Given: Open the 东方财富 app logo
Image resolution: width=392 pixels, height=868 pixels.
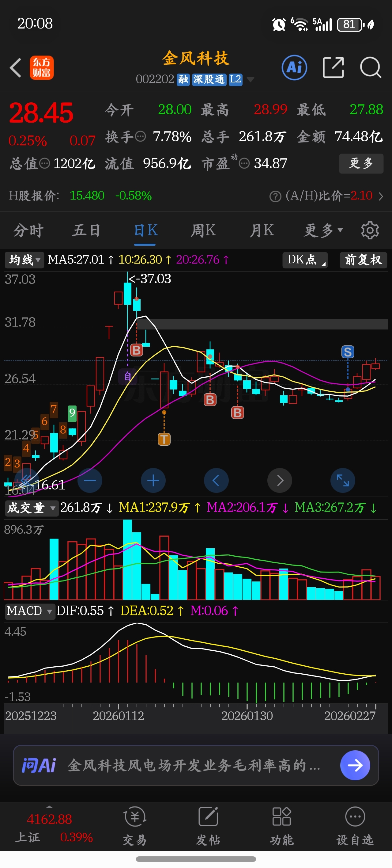Looking at the screenshot, I should point(42,68).
